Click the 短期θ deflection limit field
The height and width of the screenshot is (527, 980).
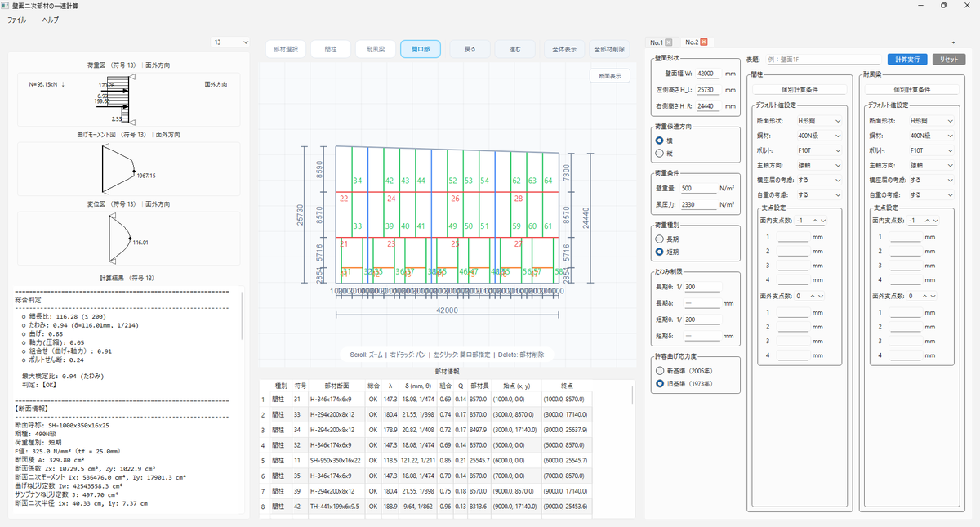pyautogui.click(x=702, y=319)
